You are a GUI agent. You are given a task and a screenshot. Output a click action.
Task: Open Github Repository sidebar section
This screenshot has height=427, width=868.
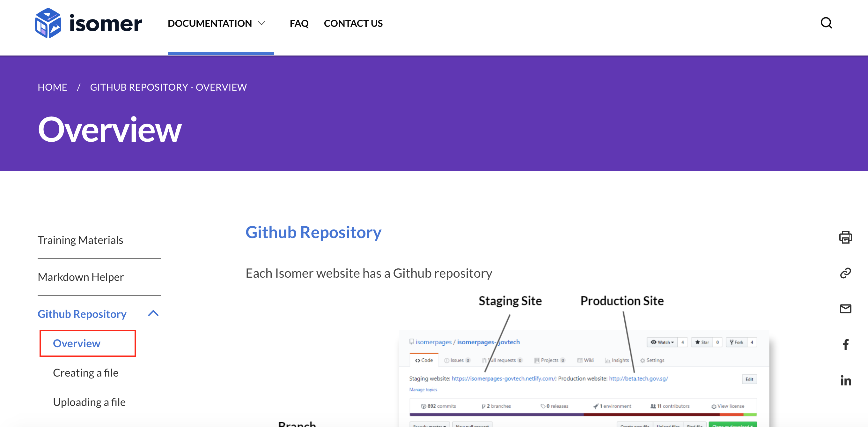click(82, 314)
